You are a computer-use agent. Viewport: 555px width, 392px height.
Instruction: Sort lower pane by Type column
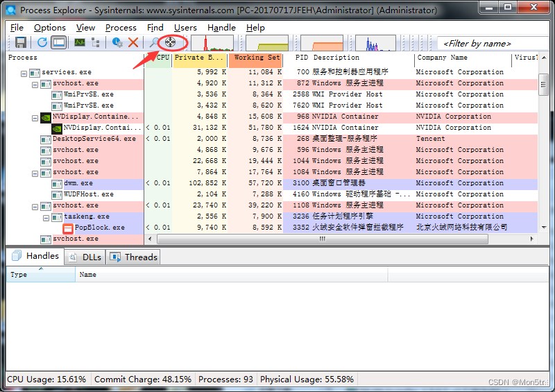pos(41,275)
